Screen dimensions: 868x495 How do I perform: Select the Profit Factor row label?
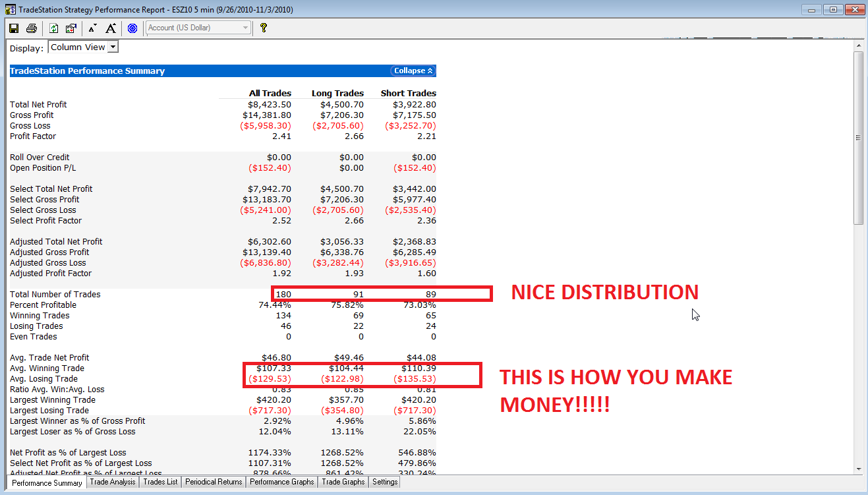point(33,136)
